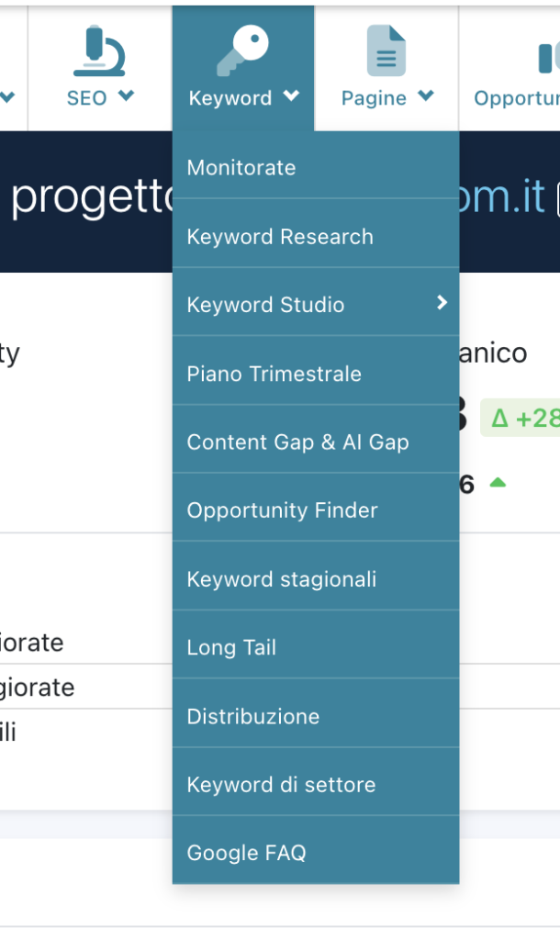
Task: Select Distribuzione from the dropdown
Action: [253, 716]
